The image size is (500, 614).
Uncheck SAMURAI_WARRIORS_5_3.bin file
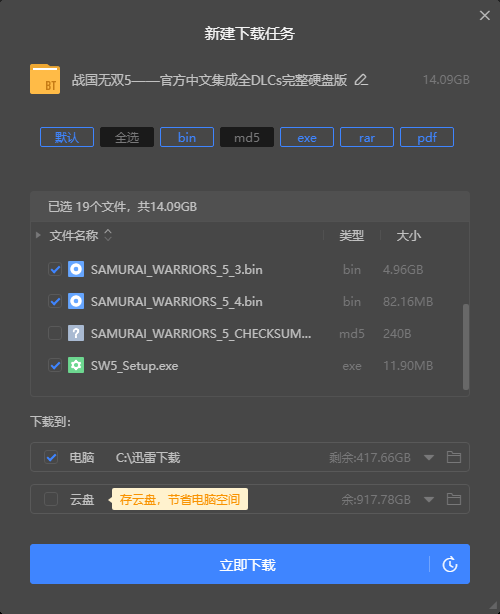click(x=55, y=269)
